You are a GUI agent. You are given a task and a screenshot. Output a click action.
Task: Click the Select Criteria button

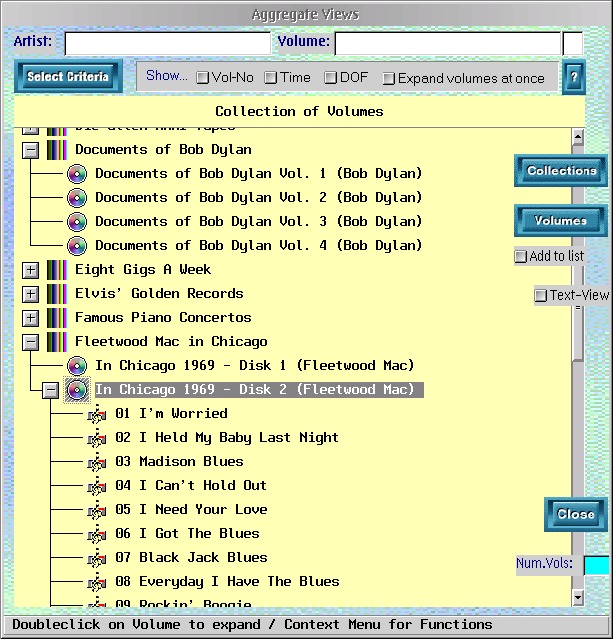(68, 76)
